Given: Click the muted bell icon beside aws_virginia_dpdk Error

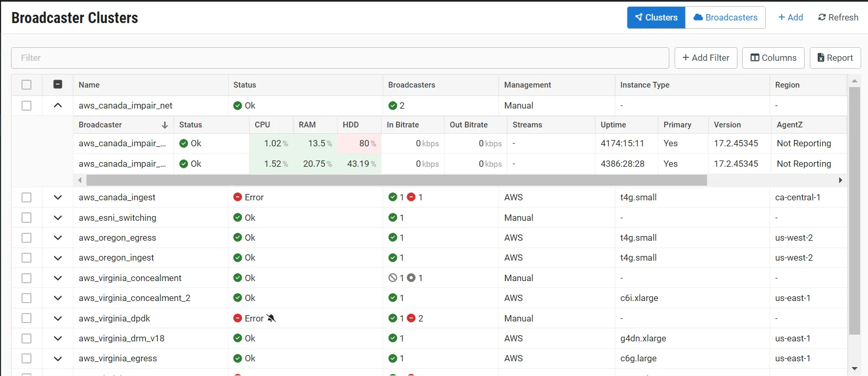Looking at the screenshot, I should coord(271,318).
